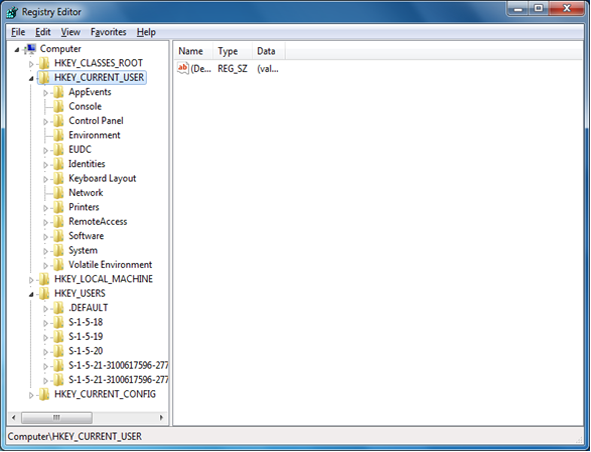Click the Registry Editor title bar icon
The height and width of the screenshot is (452, 591).
tap(12, 12)
